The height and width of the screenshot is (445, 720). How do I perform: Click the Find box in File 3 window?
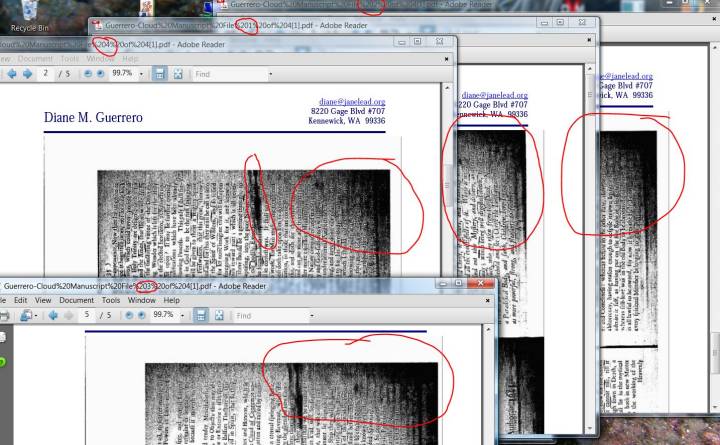point(270,316)
